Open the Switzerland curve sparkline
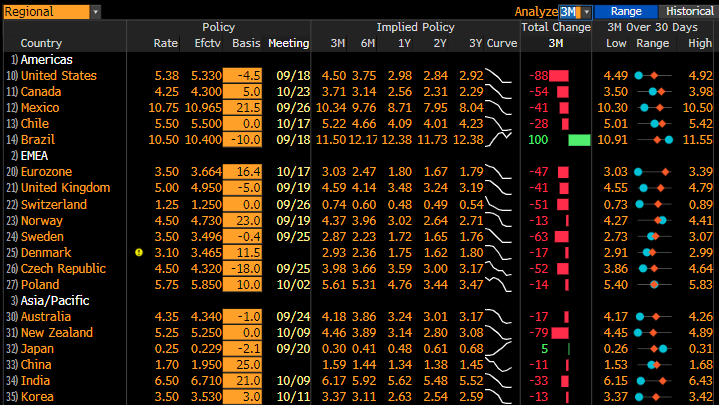The height and width of the screenshot is (405, 719). (x=498, y=204)
